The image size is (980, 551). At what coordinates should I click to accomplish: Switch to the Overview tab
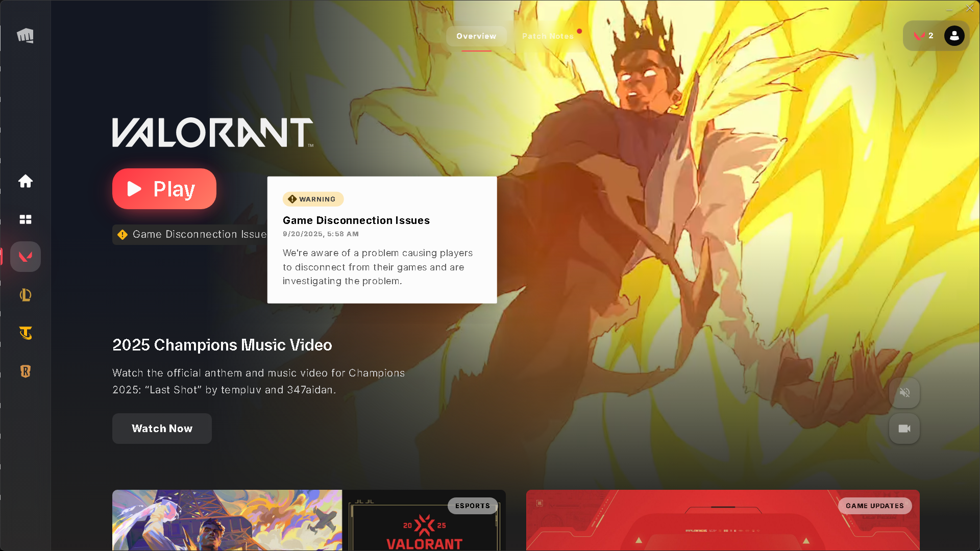pyautogui.click(x=476, y=36)
